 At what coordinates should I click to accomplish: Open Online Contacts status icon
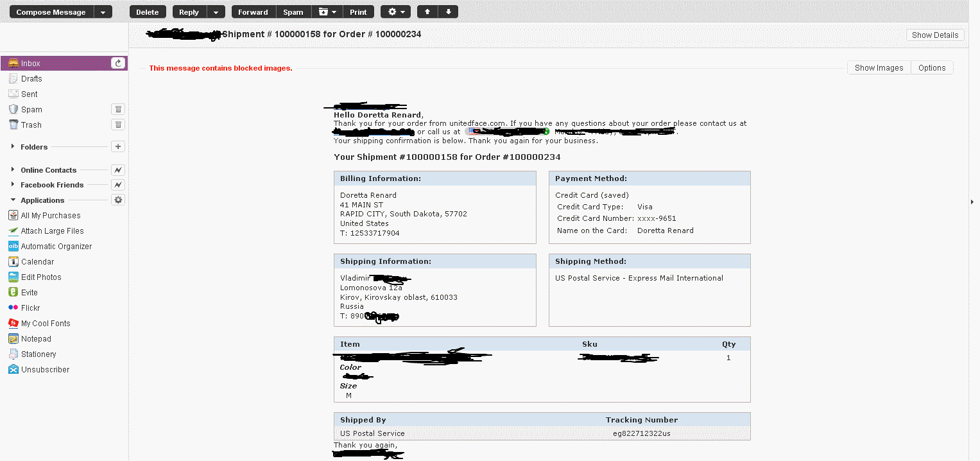click(118, 170)
